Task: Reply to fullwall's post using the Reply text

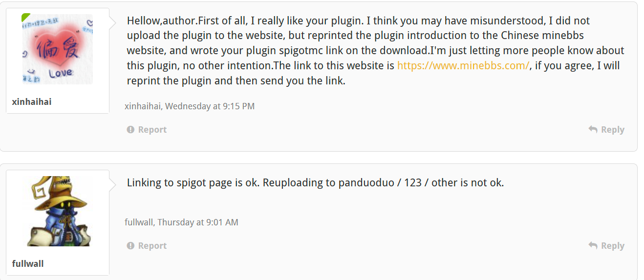Action: coord(613,246)
